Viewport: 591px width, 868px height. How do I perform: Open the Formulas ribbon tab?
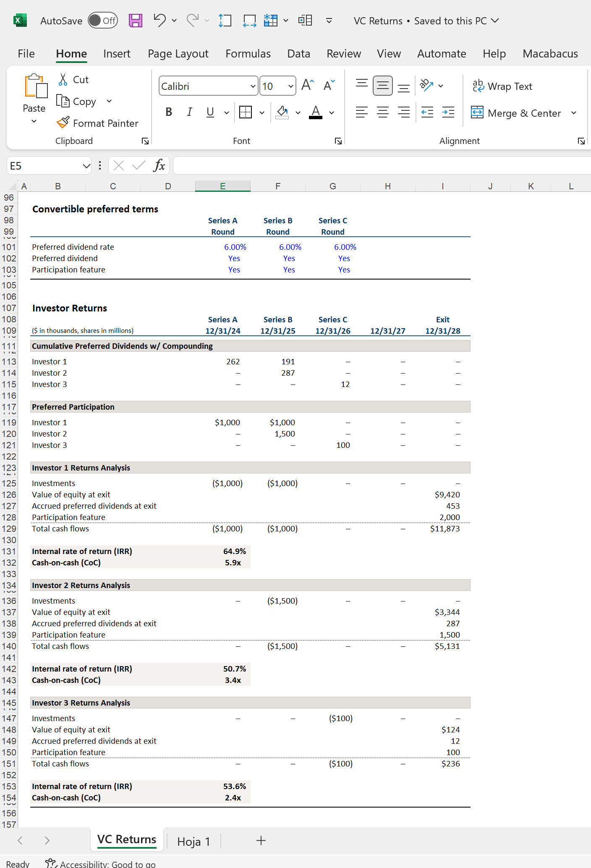tap(248, 54)
